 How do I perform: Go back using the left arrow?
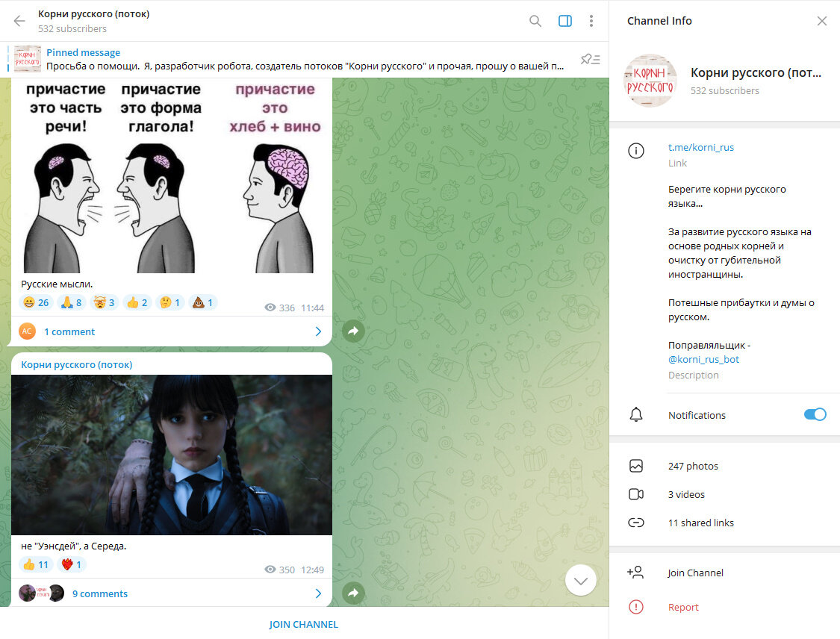19,21
